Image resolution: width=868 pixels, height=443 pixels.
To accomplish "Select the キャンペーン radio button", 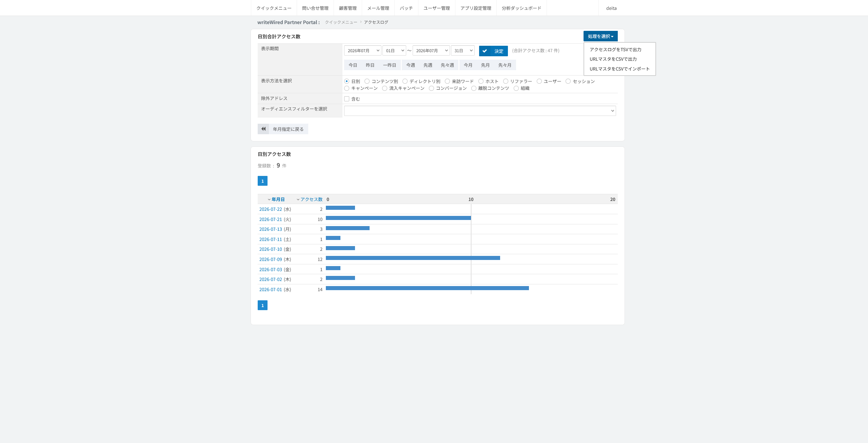I will point(347,88).
